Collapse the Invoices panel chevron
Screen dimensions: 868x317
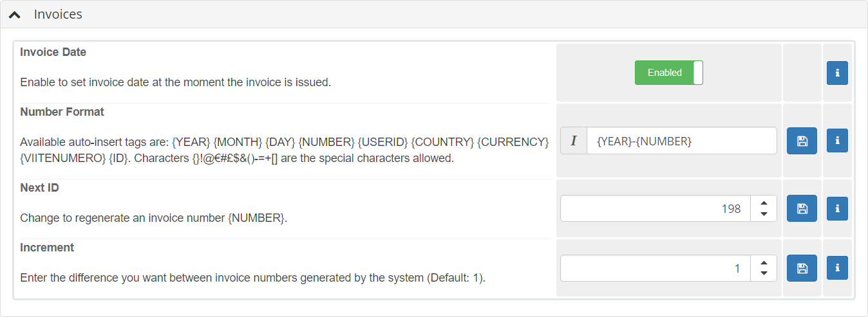tap(14, 14)
